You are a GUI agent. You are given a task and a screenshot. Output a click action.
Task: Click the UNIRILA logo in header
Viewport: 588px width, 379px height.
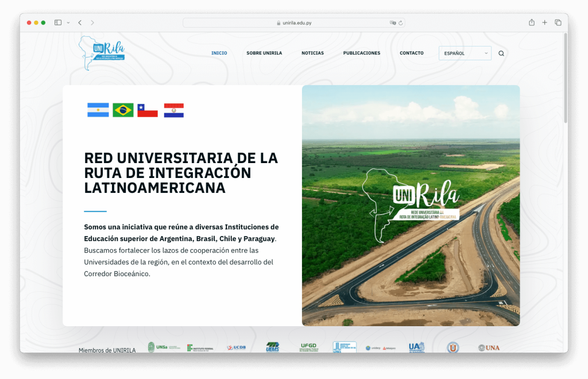102,53
